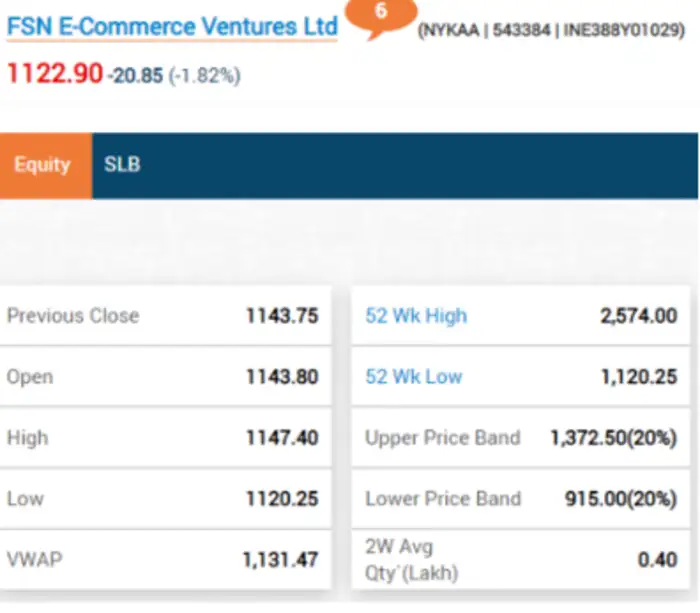Click the price change -20.85 (-1.82%)
Screen dimensions: 700x613
pyautogui.click(x=174, y=75)
